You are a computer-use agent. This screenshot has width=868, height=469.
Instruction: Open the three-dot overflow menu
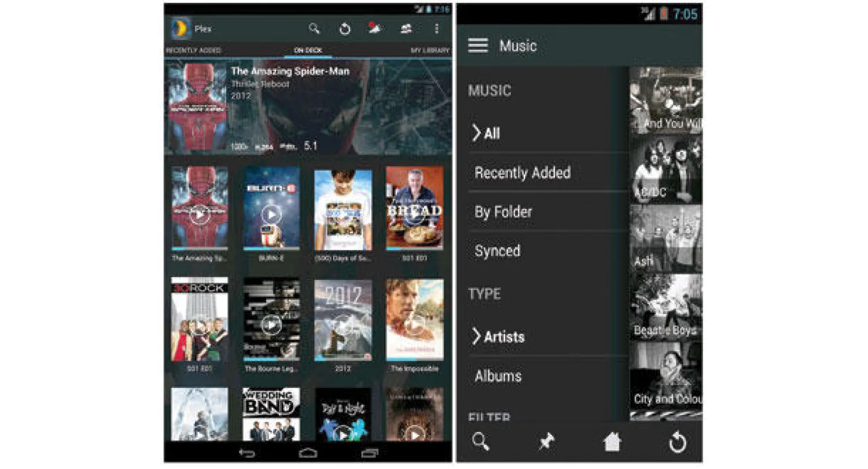point(436,29)
